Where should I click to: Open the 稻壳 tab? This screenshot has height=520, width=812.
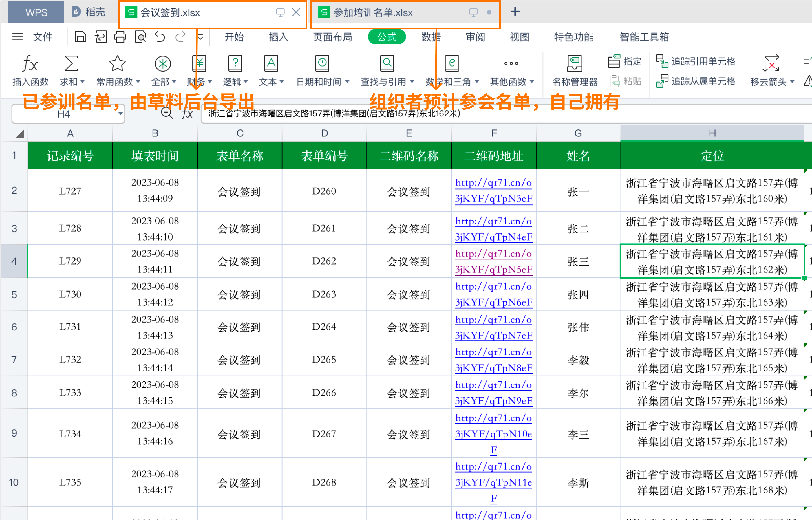(89, 12)
